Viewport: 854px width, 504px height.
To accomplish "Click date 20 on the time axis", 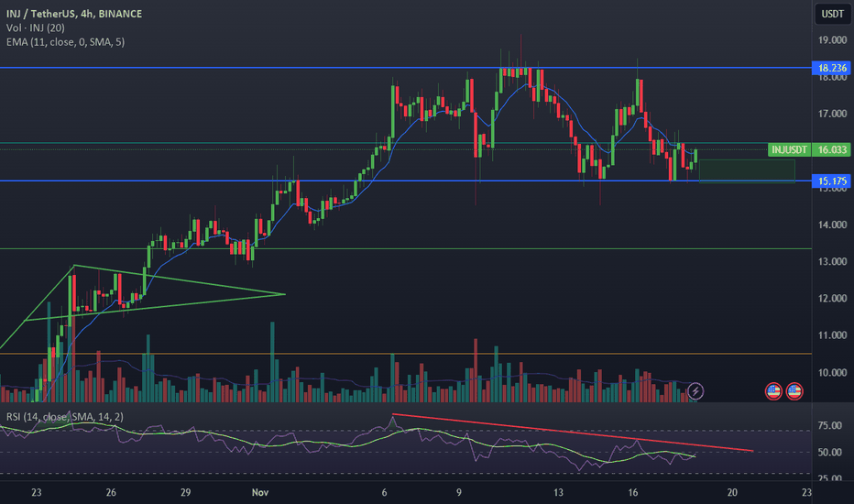I will [x=732, y=493].
